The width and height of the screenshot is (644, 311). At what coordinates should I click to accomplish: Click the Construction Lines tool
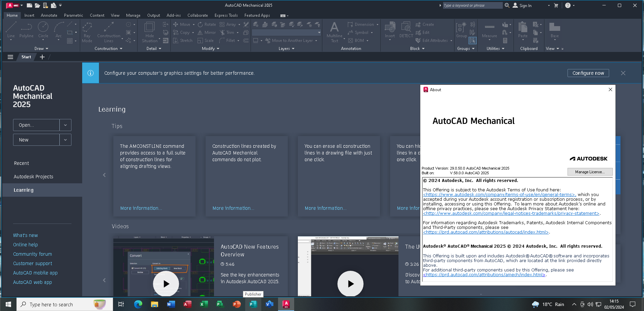coord(109,32)
